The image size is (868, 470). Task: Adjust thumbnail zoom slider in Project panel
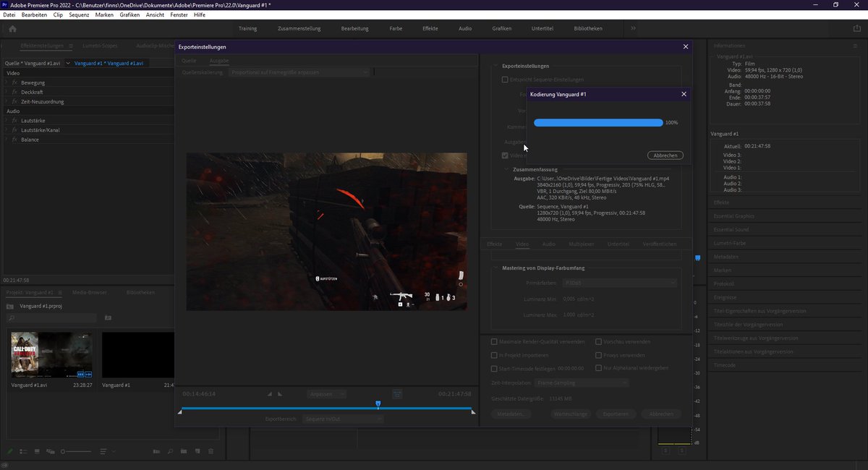coord(75,451)
